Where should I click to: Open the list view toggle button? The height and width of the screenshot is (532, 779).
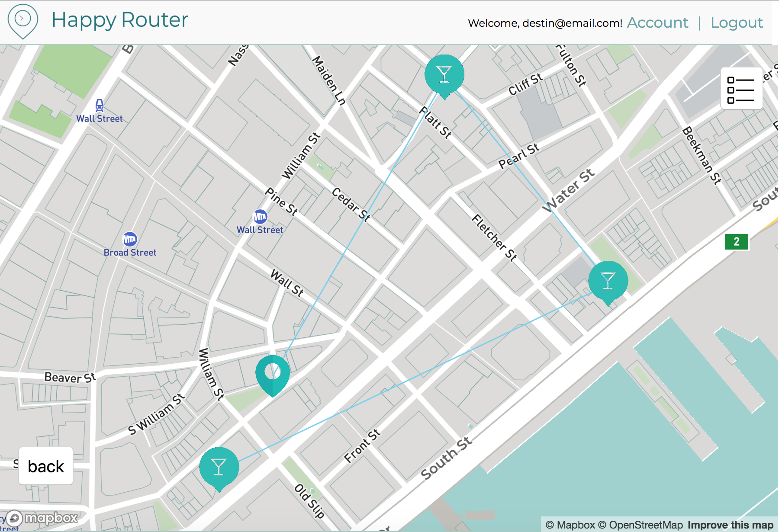pyautogui.click(x=741, y=88)
